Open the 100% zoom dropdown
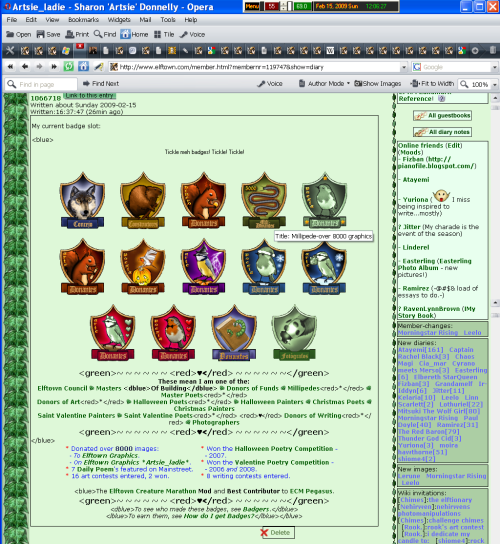This screenshot has height=544, width=500. (x=495, y=84)
